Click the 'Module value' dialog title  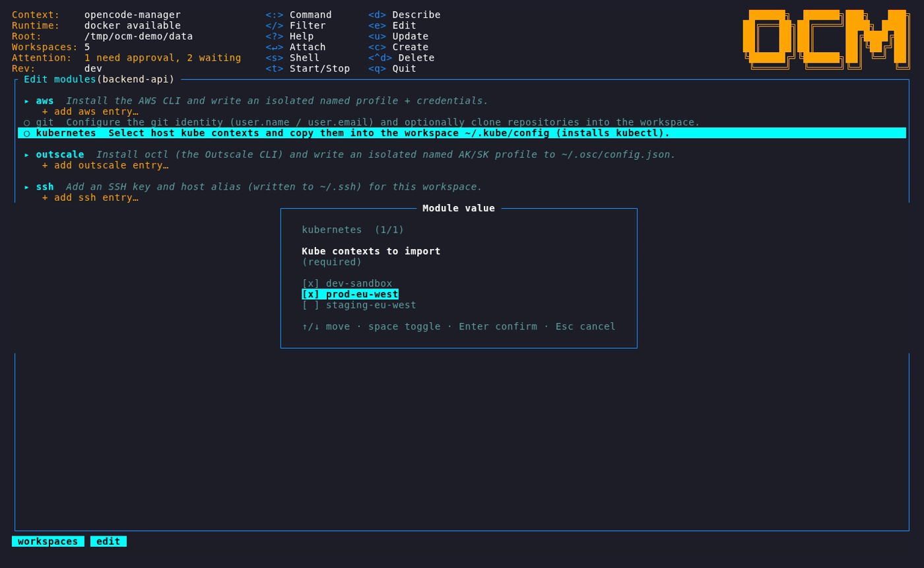click(x=459, y=208)
